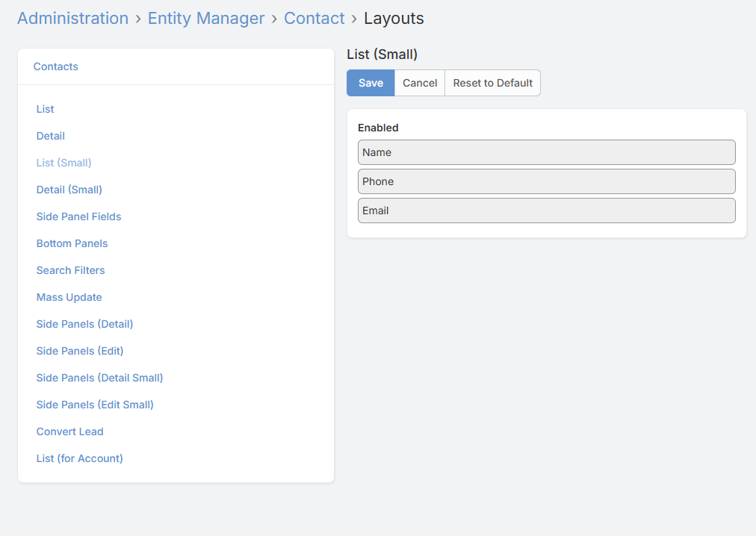
Task: Open Entity Manager breadcrumb link
Action: pos(206,19)
